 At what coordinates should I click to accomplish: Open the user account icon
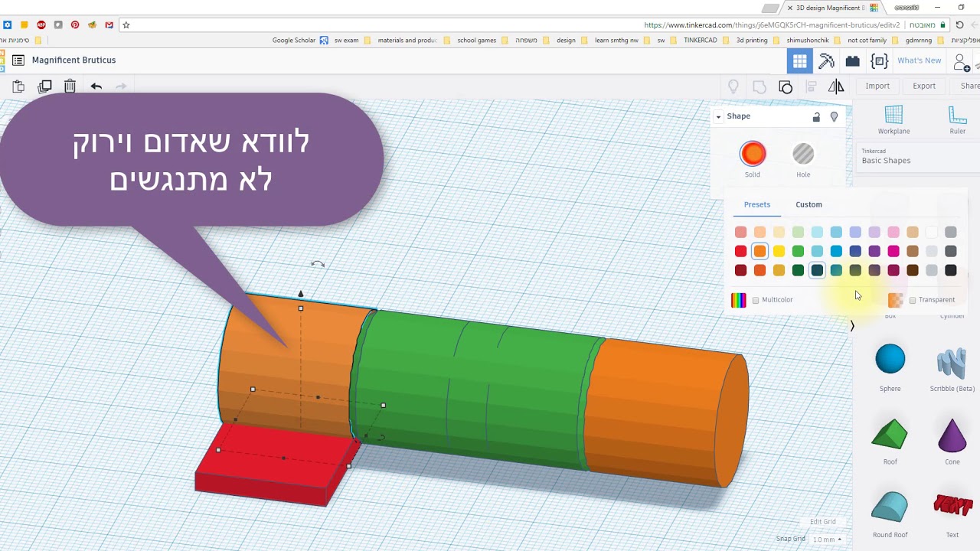coord(961,62)
